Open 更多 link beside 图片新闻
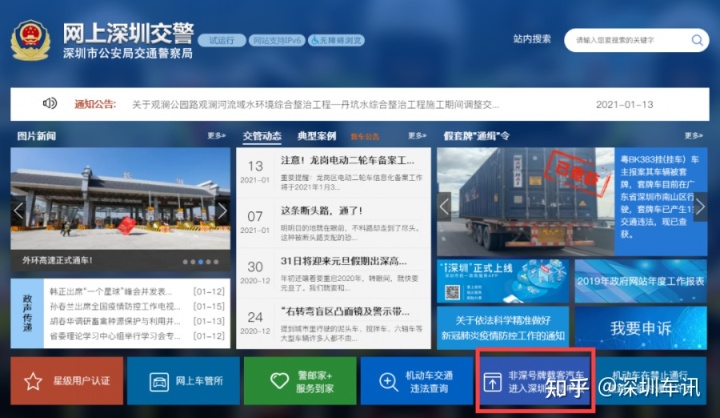This screenshot has height=418, width=720. click(x=216, y=136)
